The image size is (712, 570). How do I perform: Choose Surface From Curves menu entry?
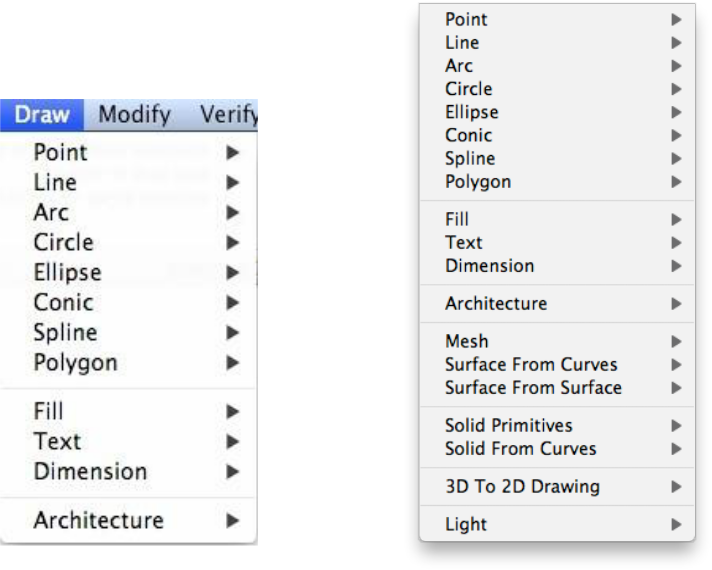tap(531, 364)
